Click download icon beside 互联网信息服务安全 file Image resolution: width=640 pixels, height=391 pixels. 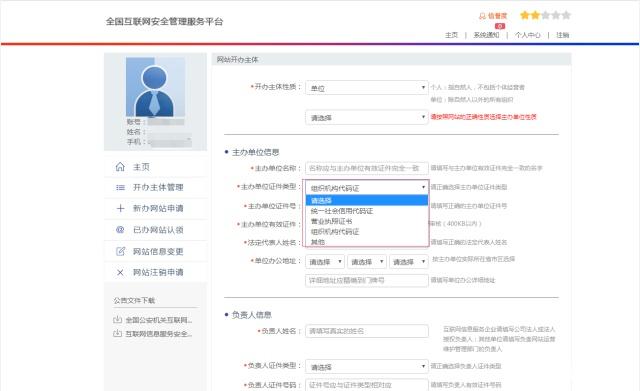click(118, 333)
